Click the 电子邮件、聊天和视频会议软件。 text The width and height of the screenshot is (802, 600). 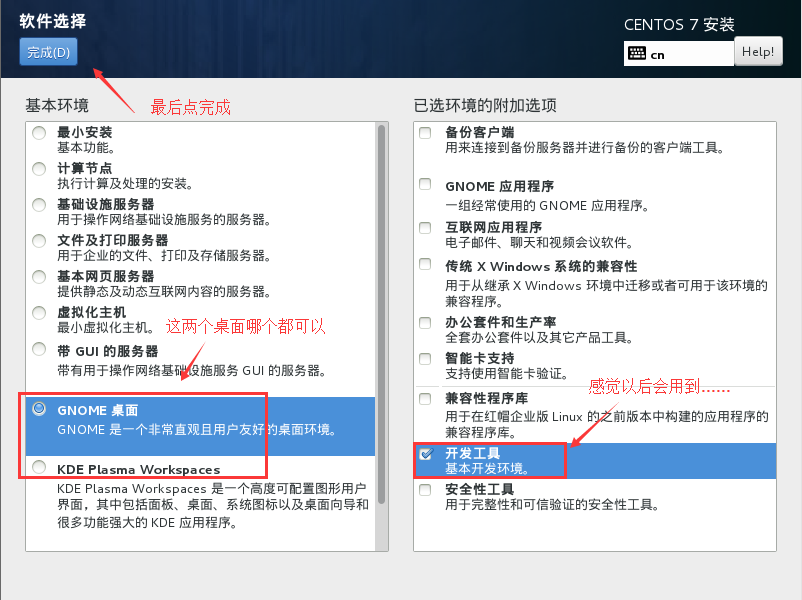click(540, 242)
